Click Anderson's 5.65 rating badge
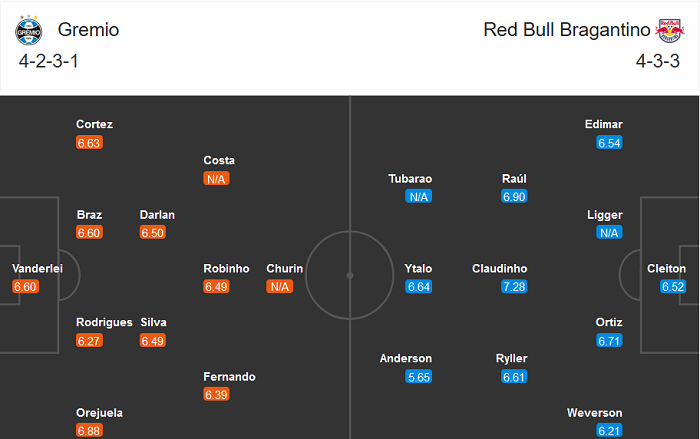Screen dimensions: 700x439 click(x=418, y=377)
